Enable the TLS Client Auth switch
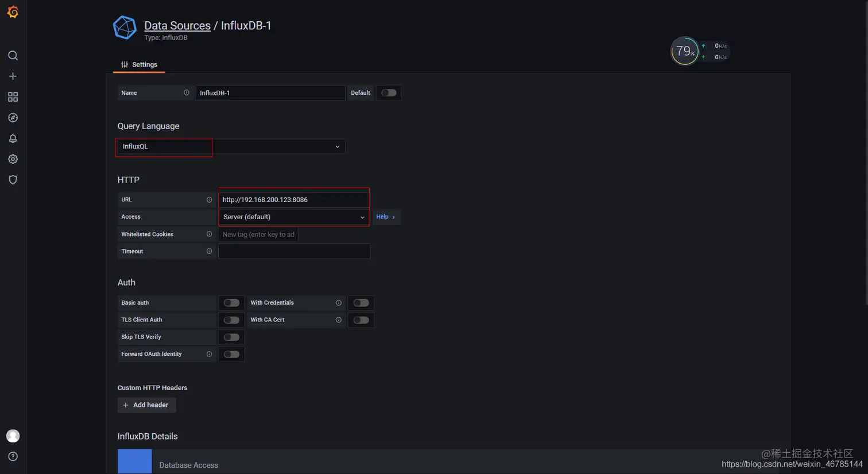Image resolution: width=868 pixels, height=474 pixels. 231,320
